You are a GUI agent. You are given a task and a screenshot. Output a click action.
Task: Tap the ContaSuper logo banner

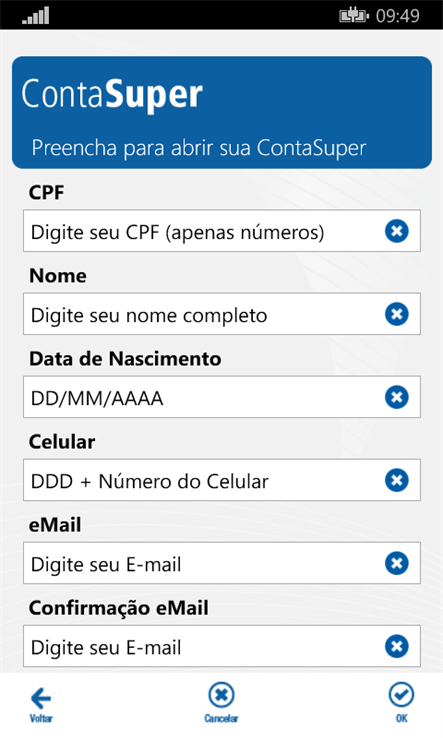112,95
